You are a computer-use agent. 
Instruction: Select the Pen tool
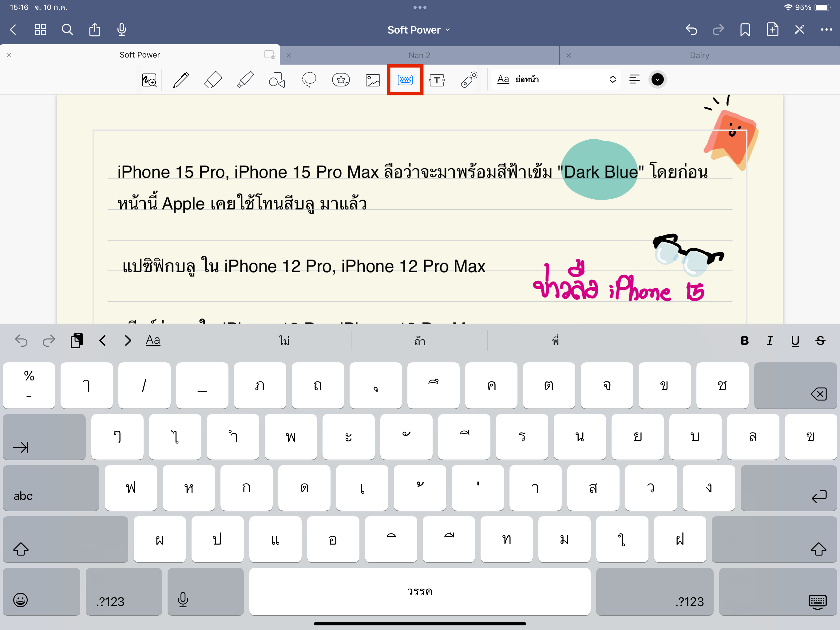[181, 80]
